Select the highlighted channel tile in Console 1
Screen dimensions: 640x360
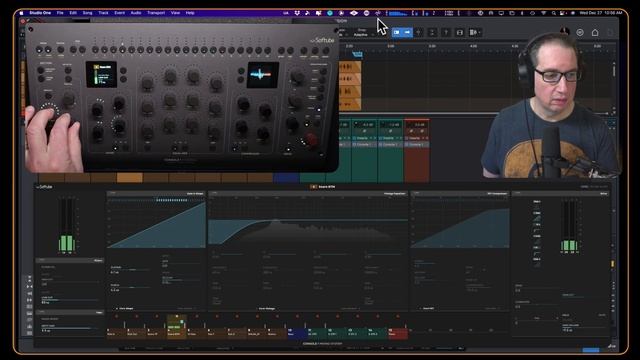(176, 326)
